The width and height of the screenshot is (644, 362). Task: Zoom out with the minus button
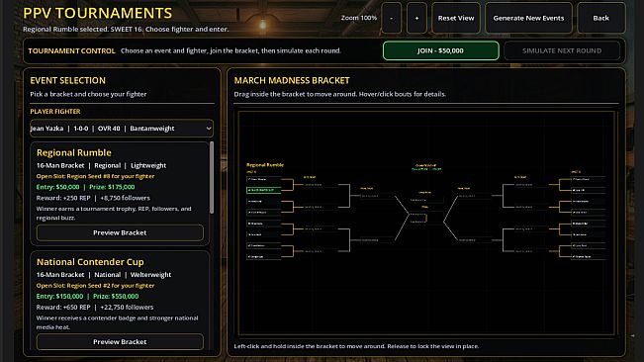(391, 18)
